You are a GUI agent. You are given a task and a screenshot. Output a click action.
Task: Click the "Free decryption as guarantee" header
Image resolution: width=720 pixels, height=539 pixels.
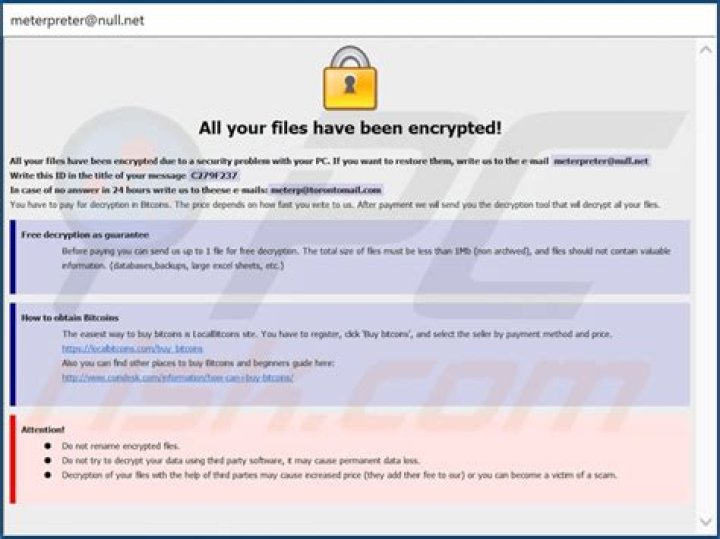[77, 235]
